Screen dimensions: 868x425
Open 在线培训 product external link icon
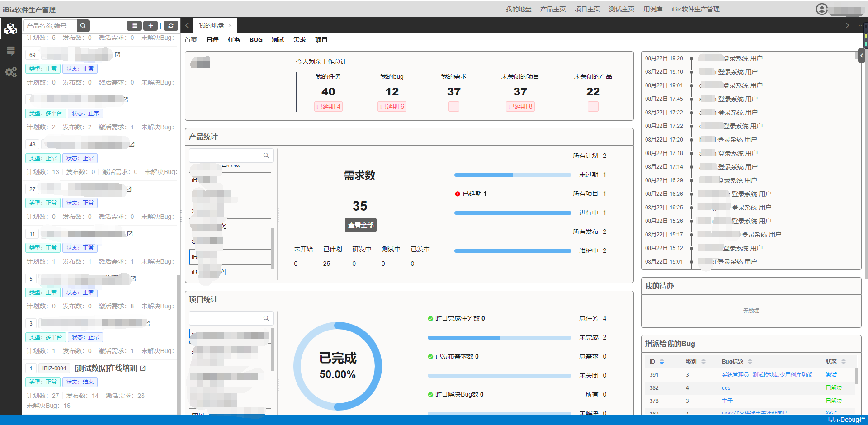pos(143,368)
